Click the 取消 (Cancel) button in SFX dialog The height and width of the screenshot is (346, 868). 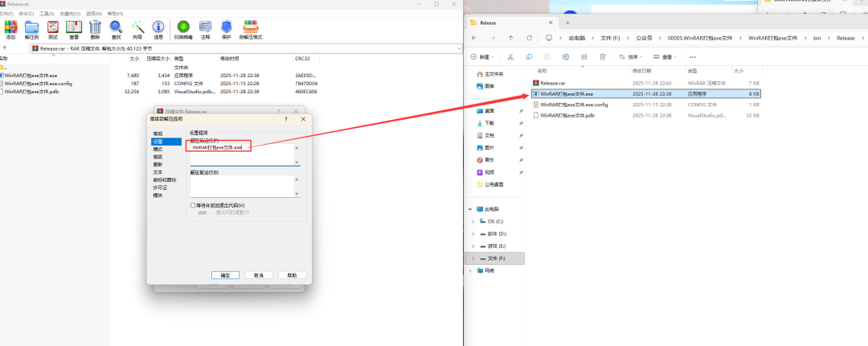(259, 275)
